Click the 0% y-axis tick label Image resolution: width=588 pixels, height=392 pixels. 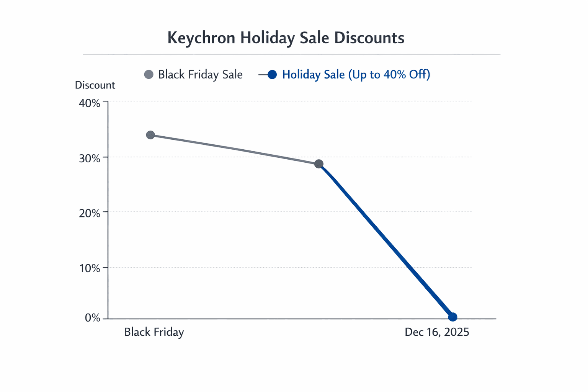92,318
